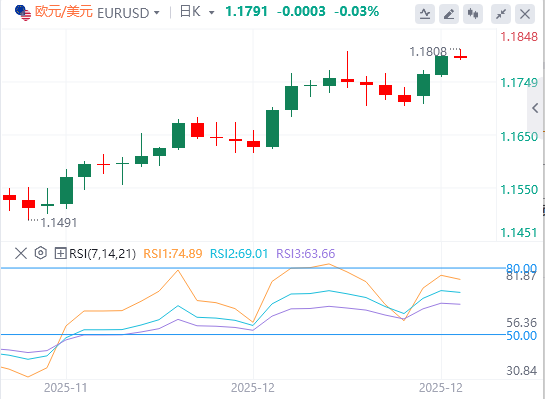The height and width of the screenshot is (399, 545).
Task: Click the 欧元/美元 pair name
Action: [64, 12]
